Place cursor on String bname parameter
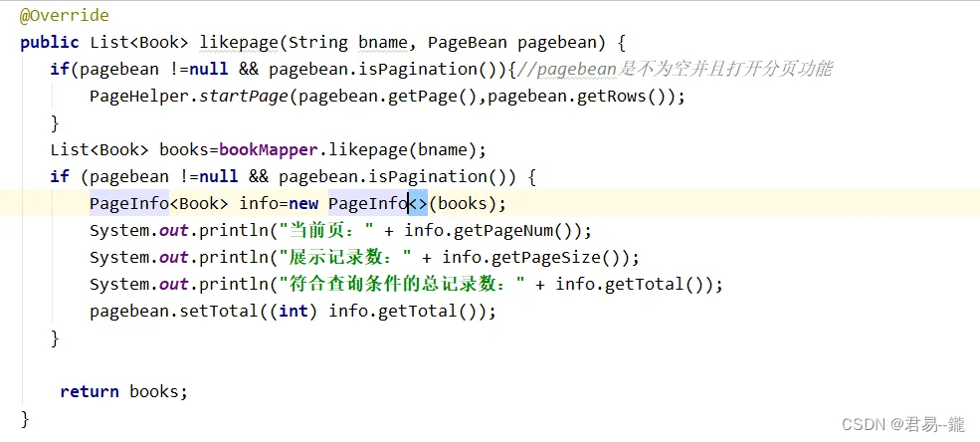Screen dimensions: 980x442 (349, 43)
